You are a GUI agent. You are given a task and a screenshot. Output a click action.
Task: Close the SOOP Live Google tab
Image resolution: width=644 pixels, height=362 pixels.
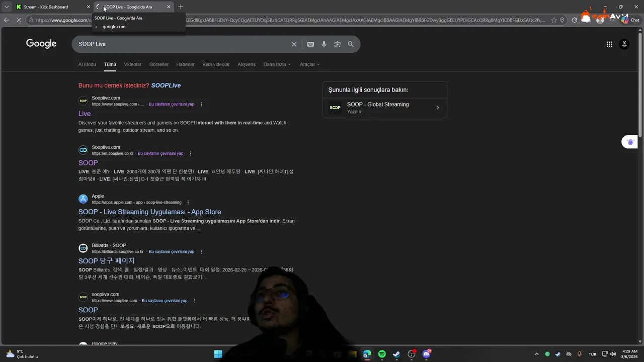pyautogui.click(x=169, y=7)
